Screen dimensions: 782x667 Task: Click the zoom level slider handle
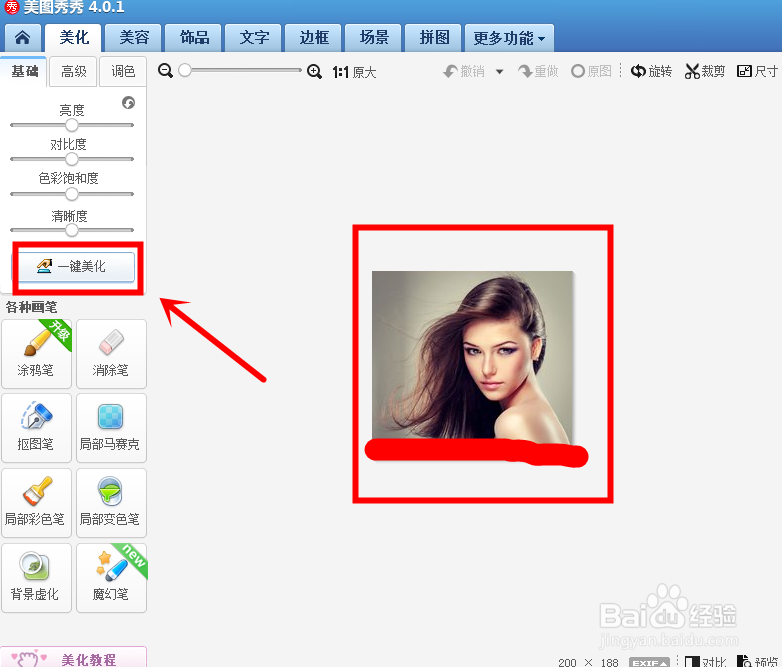(185, 70)
